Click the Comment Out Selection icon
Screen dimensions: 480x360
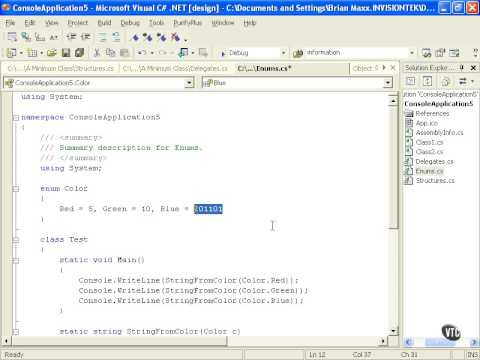pos(102,37)
